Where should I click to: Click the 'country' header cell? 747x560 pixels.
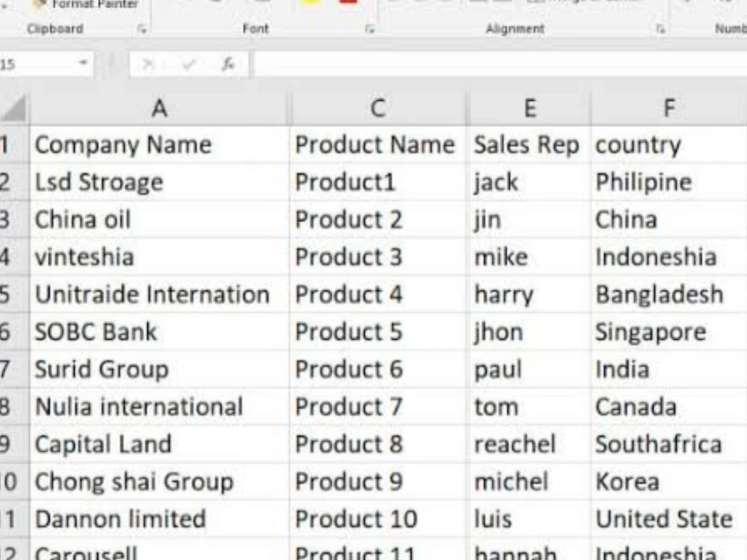coord(669,145)
